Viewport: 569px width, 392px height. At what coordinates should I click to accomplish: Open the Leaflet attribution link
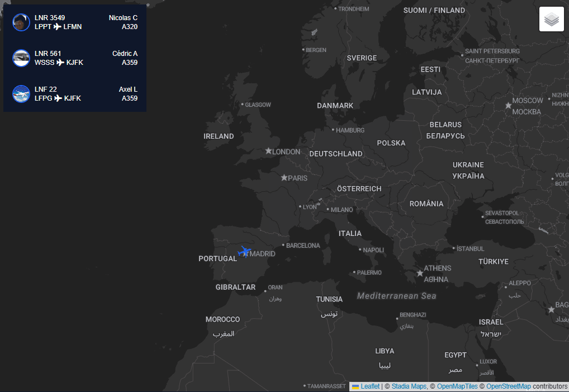tap(369, 386)
